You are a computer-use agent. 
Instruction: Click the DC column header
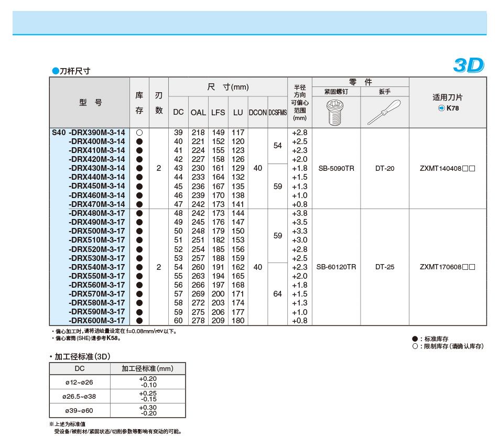click(178, 112)
